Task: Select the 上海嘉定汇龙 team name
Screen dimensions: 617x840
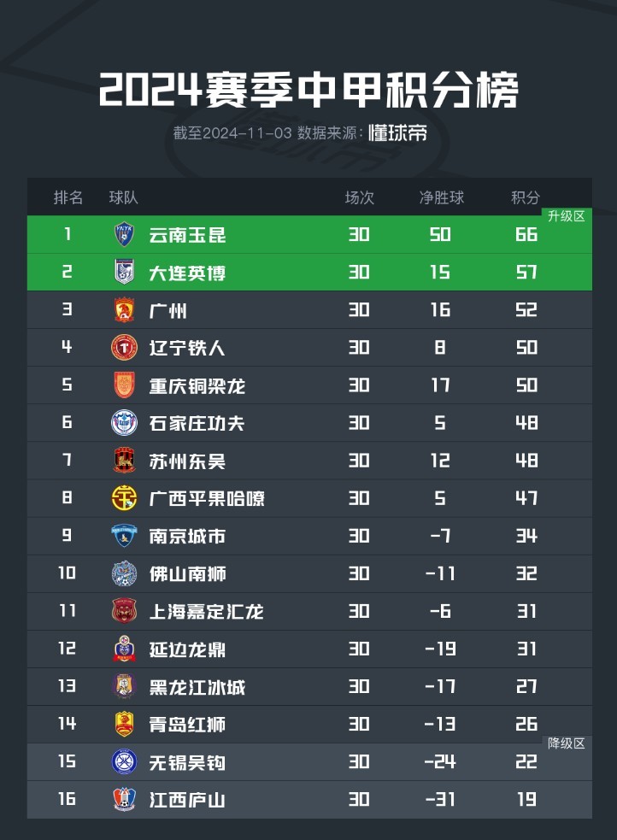Action: [206, 611]
